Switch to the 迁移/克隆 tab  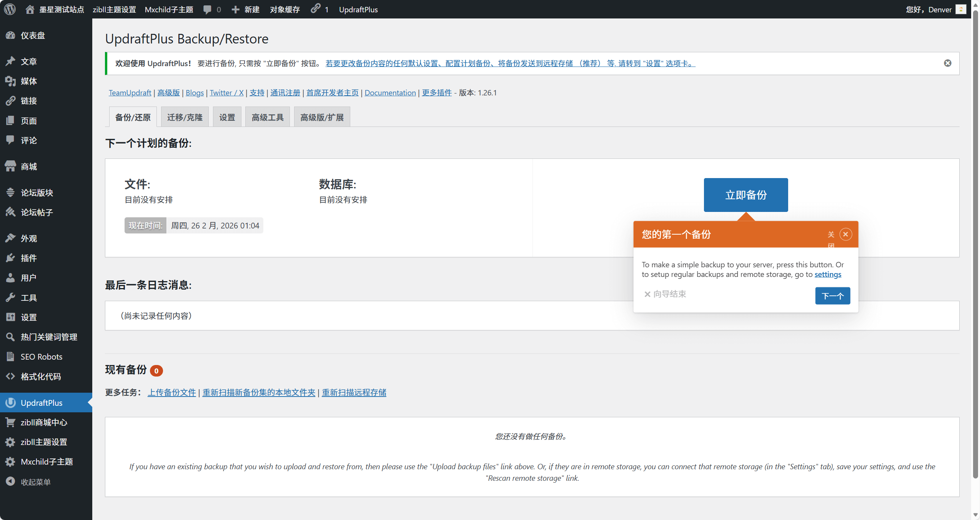[x=185, y=117]
